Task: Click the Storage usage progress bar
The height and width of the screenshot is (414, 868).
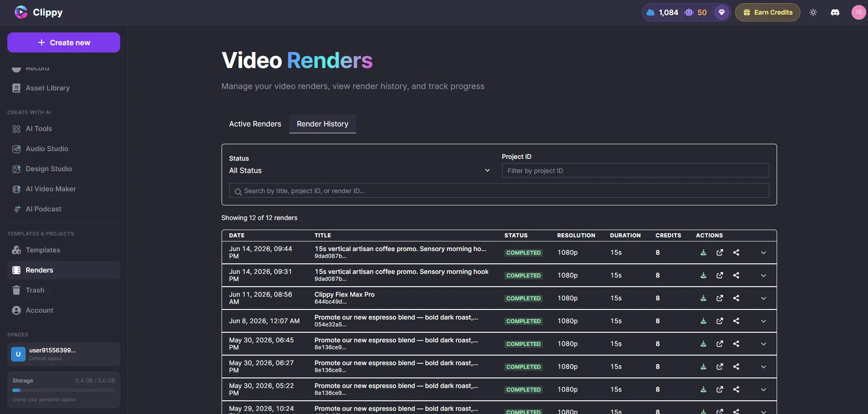Action: pyautogui.click(x=64, y=390)
